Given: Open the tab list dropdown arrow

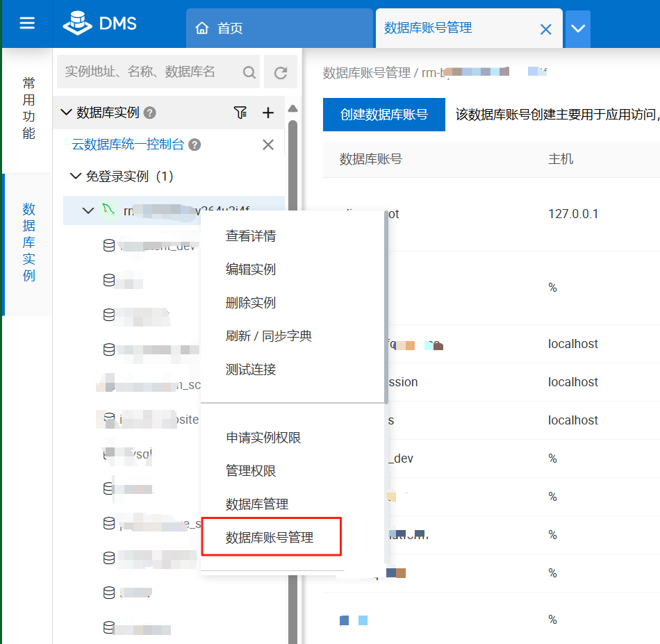Looking at the screenshot, I should tap(577, 28).
